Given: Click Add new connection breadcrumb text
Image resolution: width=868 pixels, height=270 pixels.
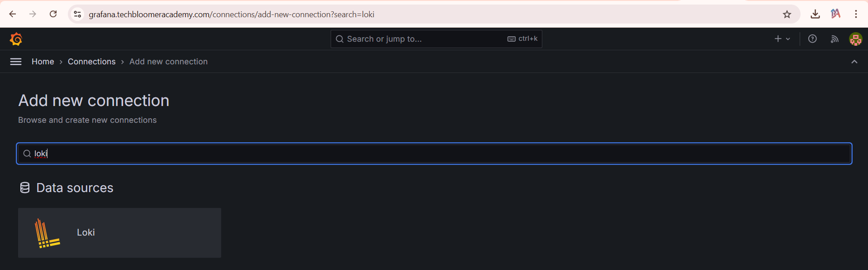Looking at the screenshot, I should click(168, 62).
